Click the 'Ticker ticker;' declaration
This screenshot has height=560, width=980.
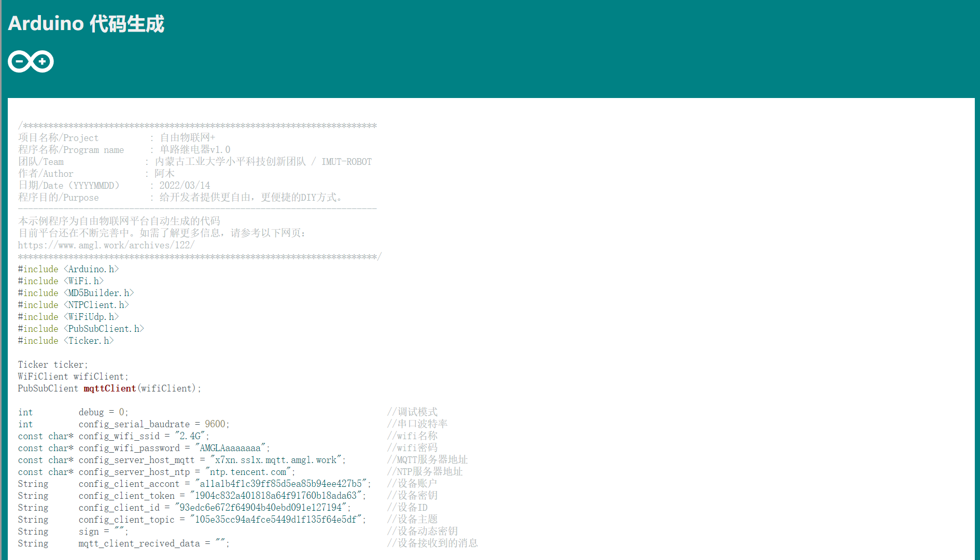(x=53, y=365)
